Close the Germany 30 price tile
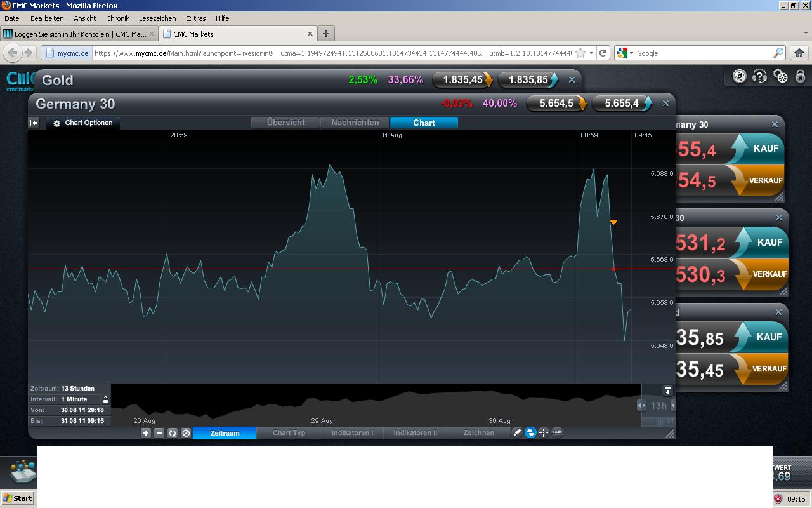 click(775, 124)
